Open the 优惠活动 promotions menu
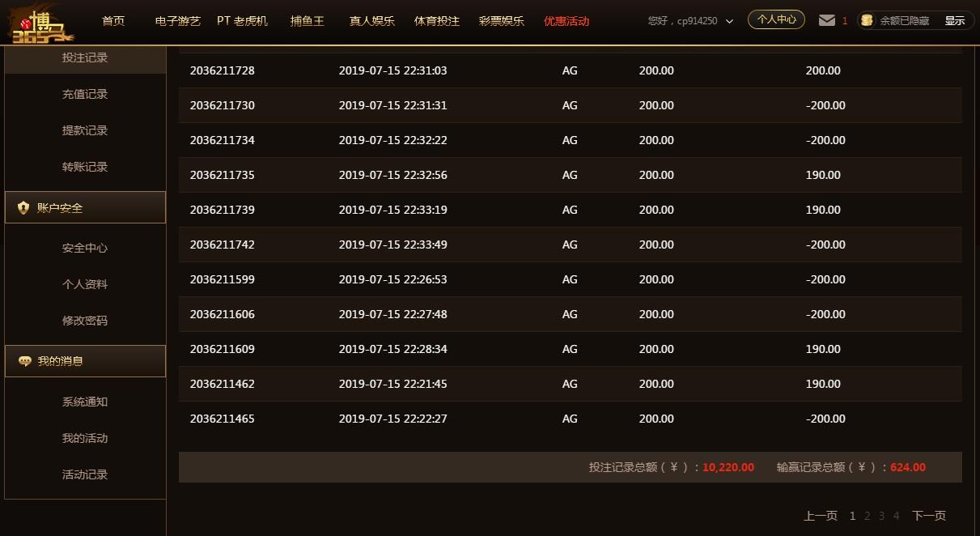Screen dimensions: 980x536 (566, 21)
